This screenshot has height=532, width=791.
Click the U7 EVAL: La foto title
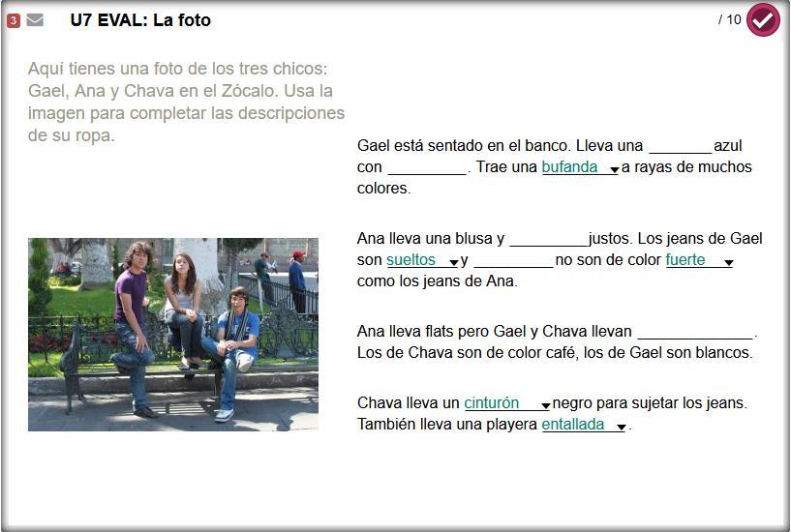(140, 20)
